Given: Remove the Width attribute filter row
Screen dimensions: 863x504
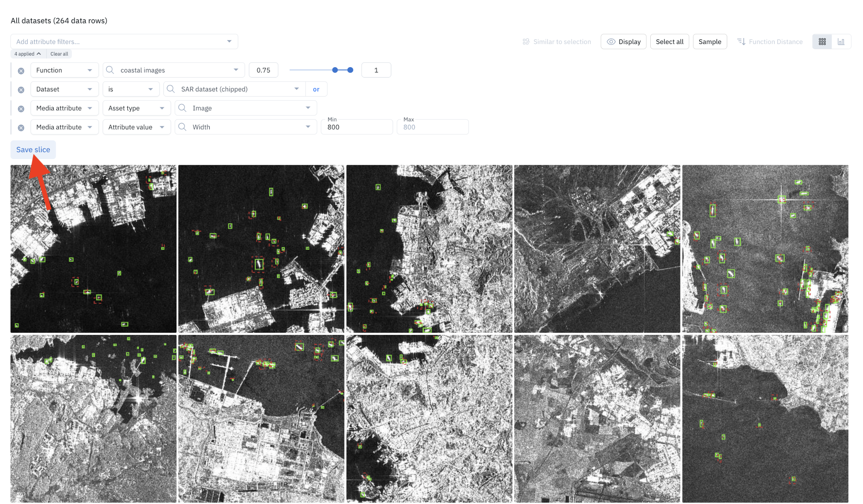Looking at the screenshot, I should 21,128.
